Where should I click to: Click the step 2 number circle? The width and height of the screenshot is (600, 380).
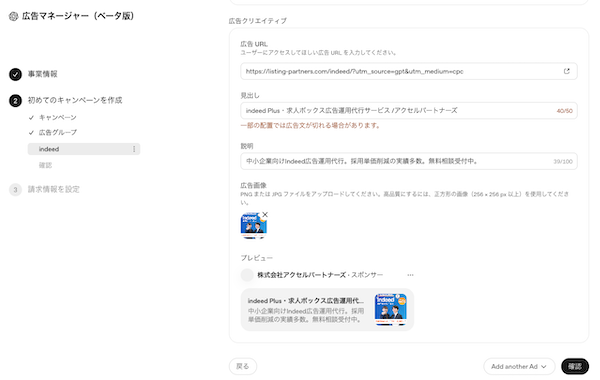point(15,101)
